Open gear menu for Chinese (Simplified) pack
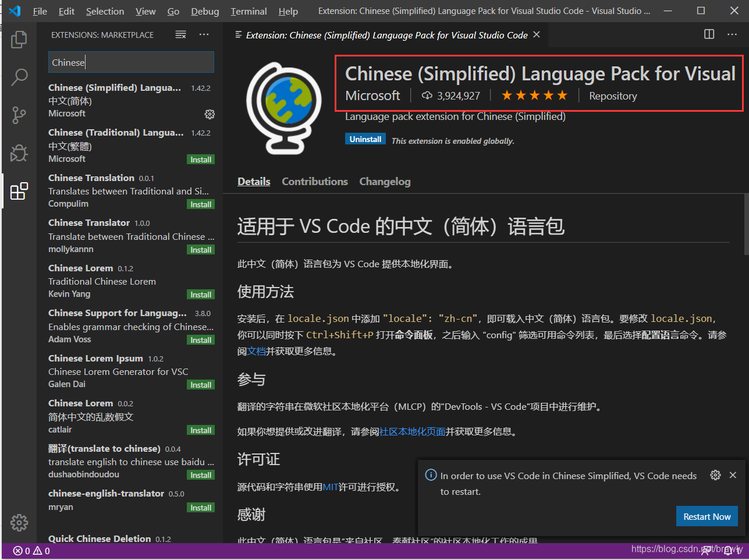 coord(210,114)
